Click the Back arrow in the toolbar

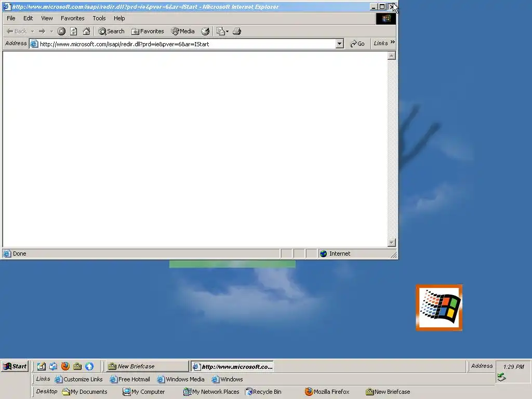pyautogui.click(x=16, y=31)
